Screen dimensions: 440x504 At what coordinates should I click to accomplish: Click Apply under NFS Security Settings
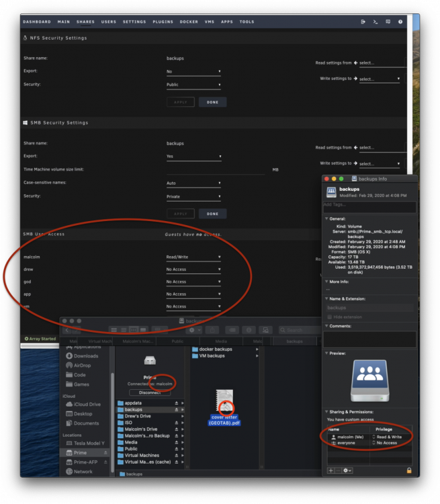(181, 102)
